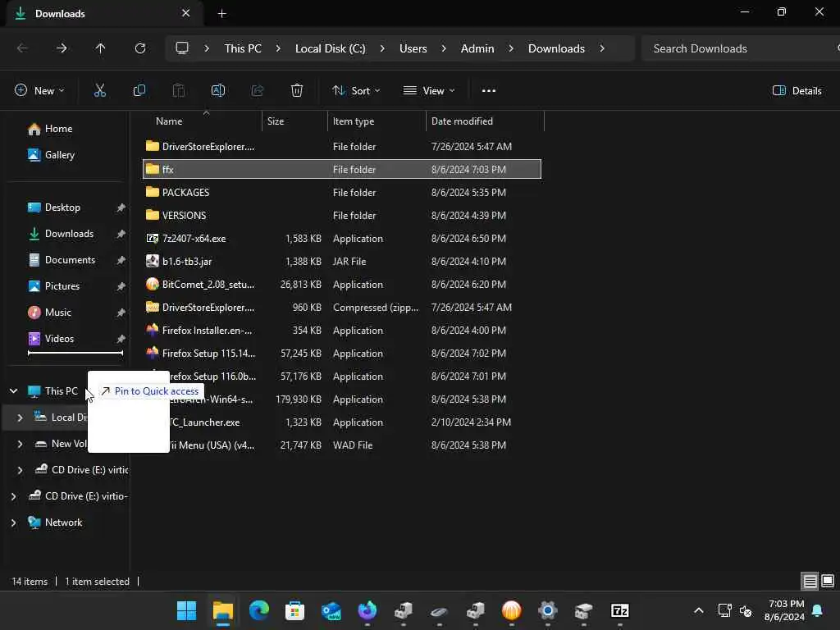Select Pin to Quick access option
840x630 pixels.
click(151, 391)
